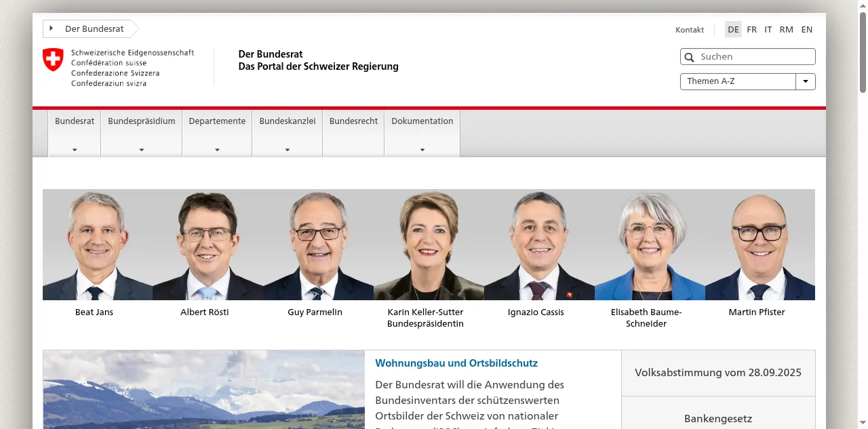Click Karin Keller-Sutter Bundespräsidentin caption

point(425,318)
